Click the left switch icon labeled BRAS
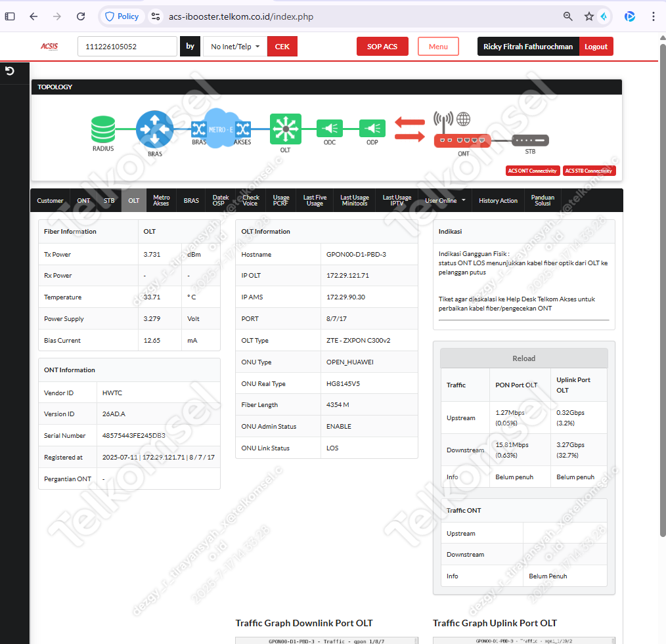Screen dimensions: 666x644 tap(199, 129)
